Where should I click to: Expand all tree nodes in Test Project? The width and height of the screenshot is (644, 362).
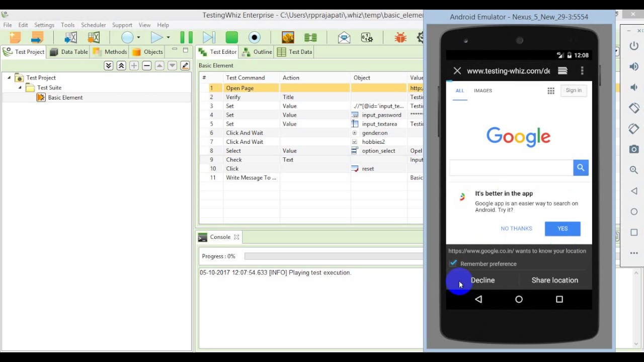[108, 66]
